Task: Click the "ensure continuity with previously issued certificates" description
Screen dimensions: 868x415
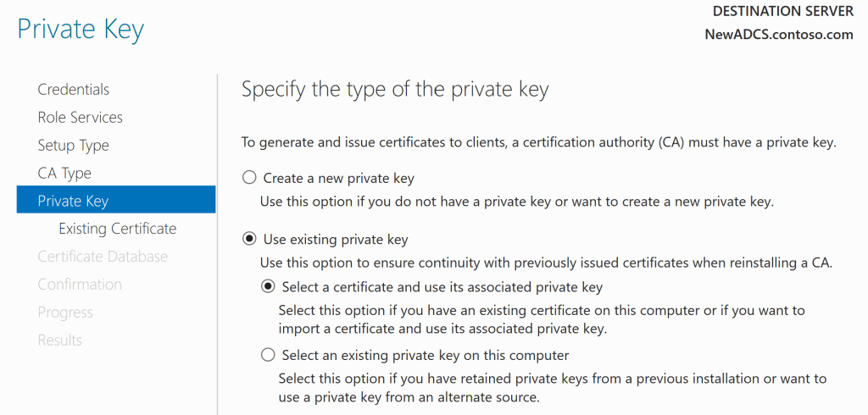Action: 546,263
